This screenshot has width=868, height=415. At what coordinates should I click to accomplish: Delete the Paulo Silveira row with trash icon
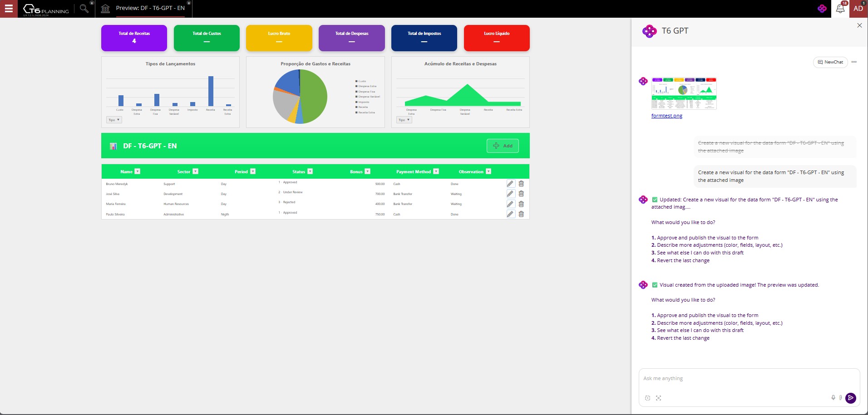(521, 214)
